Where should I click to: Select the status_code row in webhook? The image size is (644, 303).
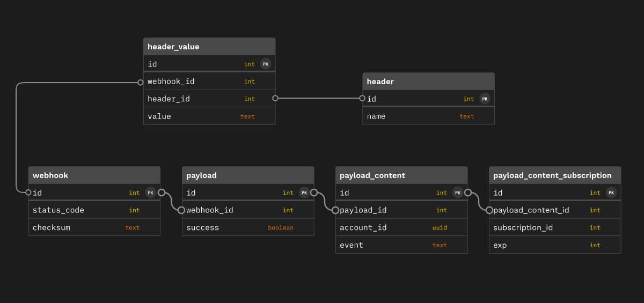pos(94,210)
